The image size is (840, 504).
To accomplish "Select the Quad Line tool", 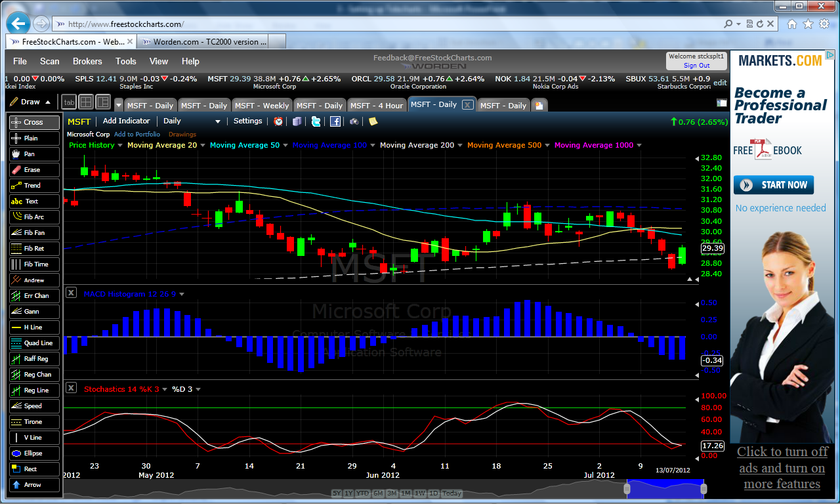I will tap(34, 343).
